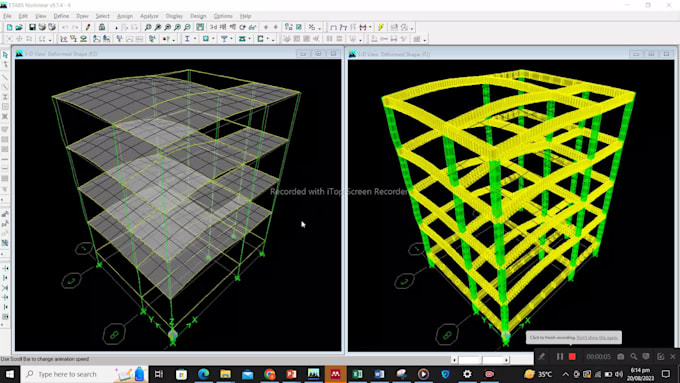
Task: Click the last magnifier zoom icon
Action: click(187, 27)
